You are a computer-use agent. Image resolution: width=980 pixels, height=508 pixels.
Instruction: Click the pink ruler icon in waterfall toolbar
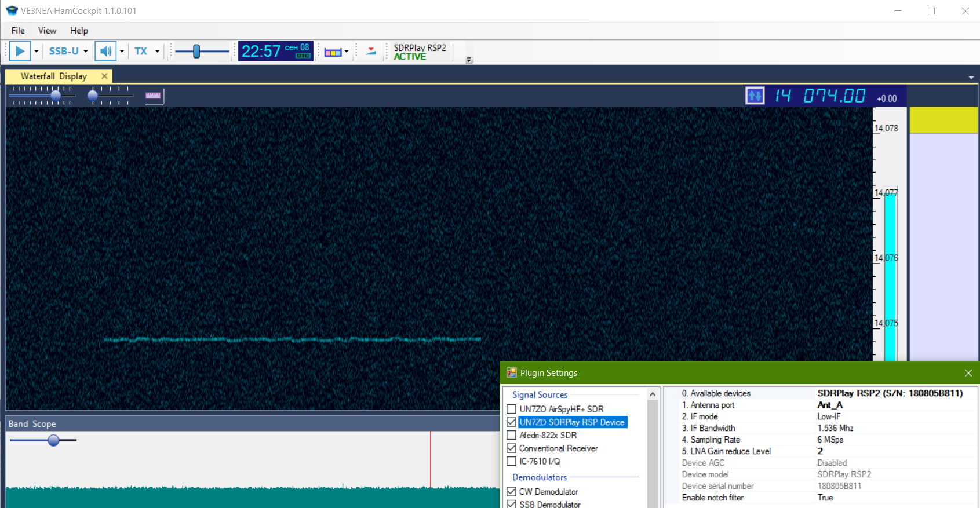153,96
